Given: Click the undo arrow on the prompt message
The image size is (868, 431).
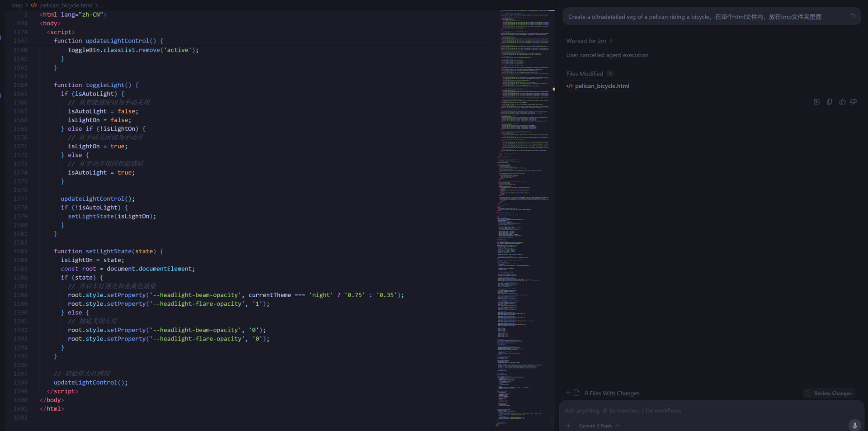Looking at the screenshot, I should tap(853, 15).
